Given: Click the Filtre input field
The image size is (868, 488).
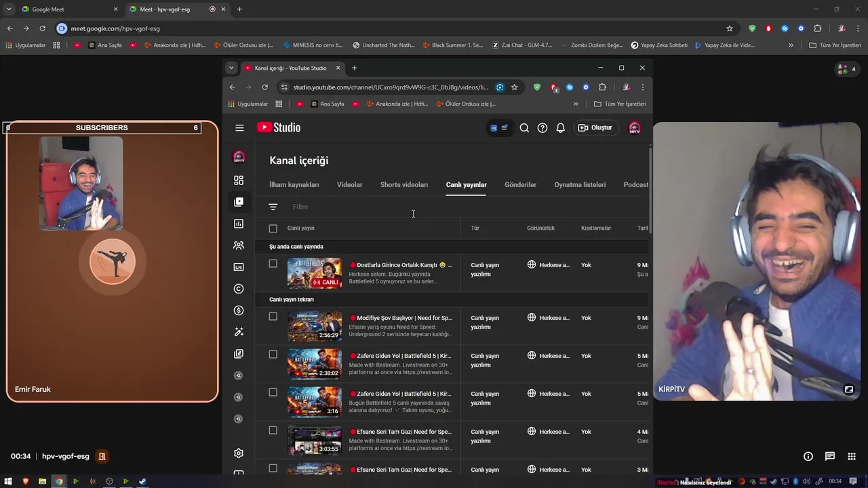Looking at the screenshot, I should coord(468,207).
